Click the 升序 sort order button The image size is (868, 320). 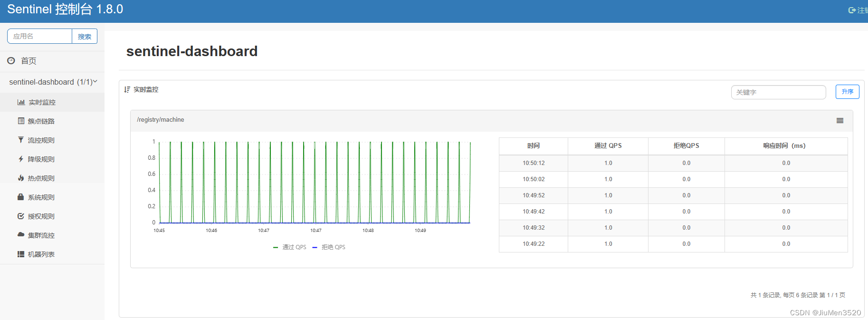(847, 92)
